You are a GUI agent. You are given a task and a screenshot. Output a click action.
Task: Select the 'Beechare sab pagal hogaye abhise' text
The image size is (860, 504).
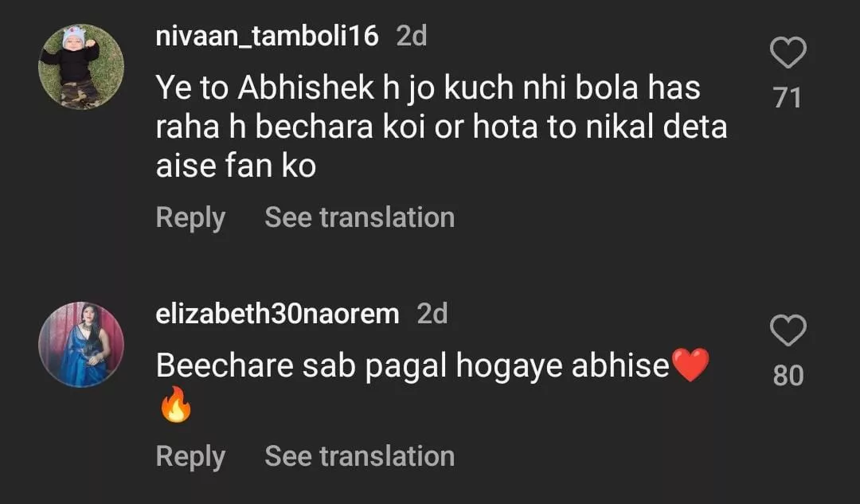pos(412,365)
